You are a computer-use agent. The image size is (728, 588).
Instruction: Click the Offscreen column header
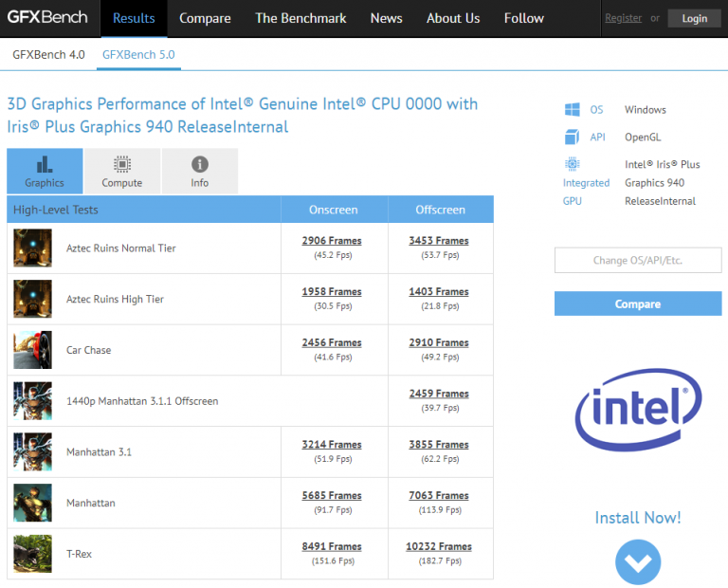point(440,210)
